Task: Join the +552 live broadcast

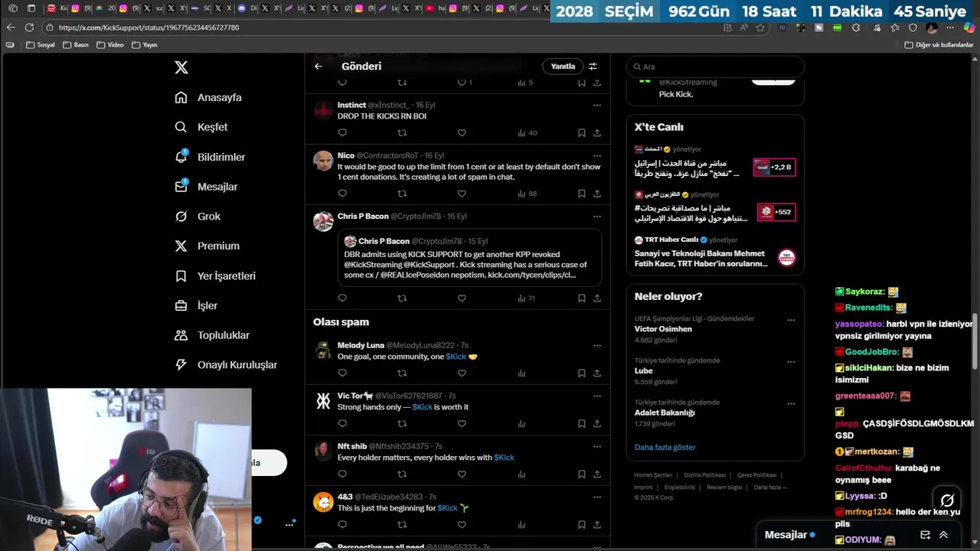Action: point(776,212)
